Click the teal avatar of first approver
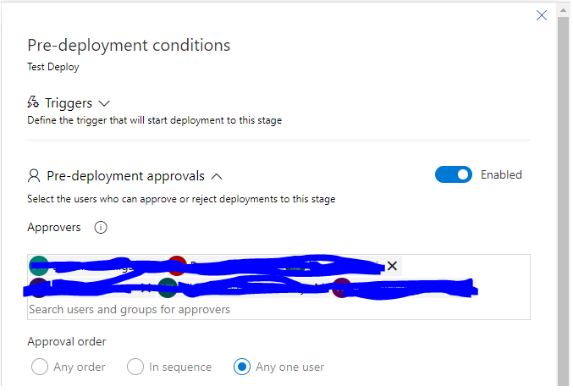The image size is (573, 392). [38, 265]
